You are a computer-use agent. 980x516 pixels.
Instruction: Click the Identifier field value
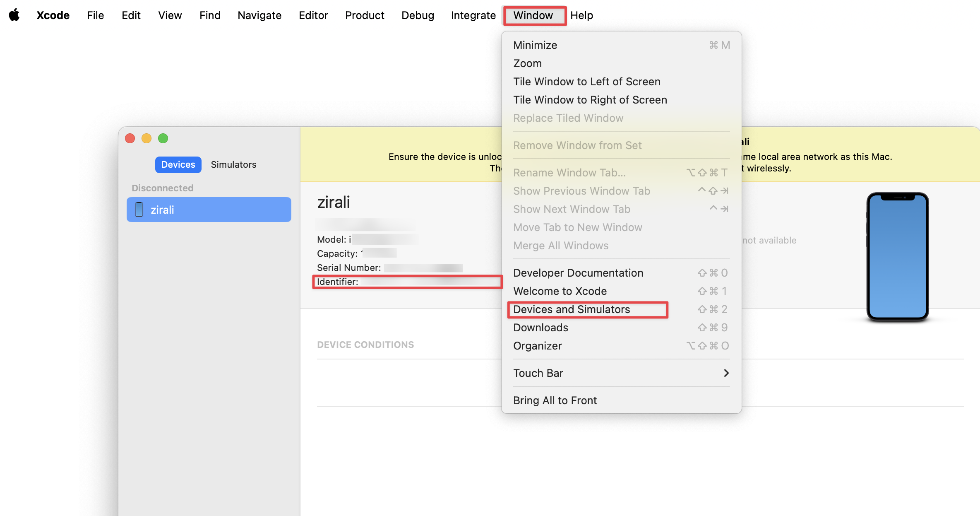click(430, 282)
